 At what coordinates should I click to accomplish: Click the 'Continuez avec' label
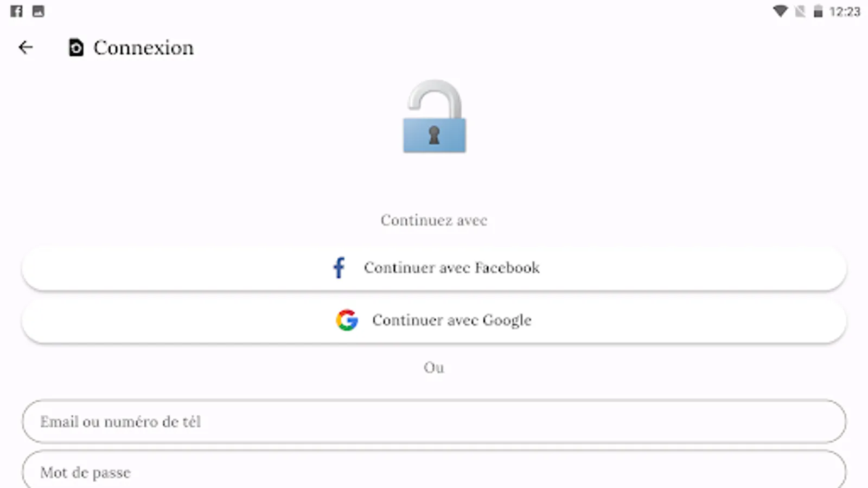coord(434,220)
